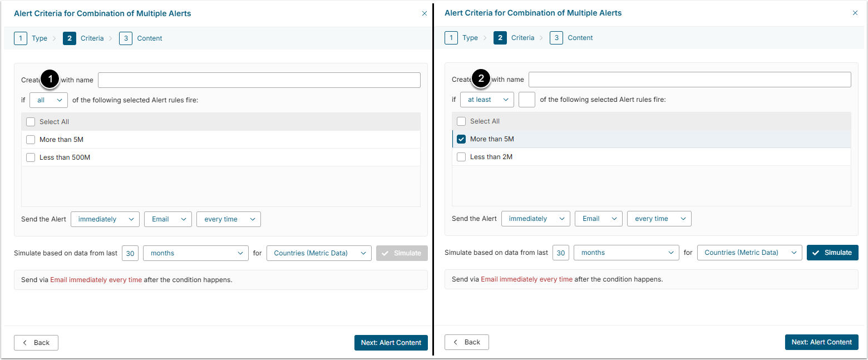
Task: Check the Less than 2M alert rule
Action: click(x=461, y=157)
